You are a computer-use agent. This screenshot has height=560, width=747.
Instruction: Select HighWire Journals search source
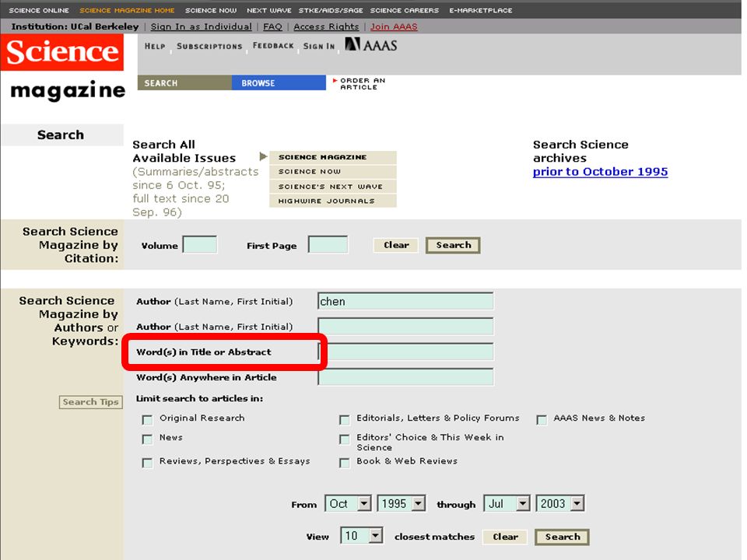(333, 201)
